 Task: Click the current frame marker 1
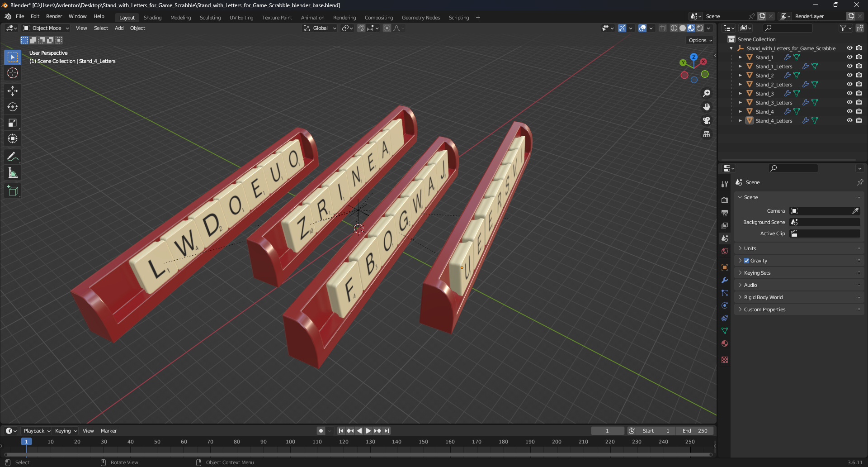coord(26,442)
